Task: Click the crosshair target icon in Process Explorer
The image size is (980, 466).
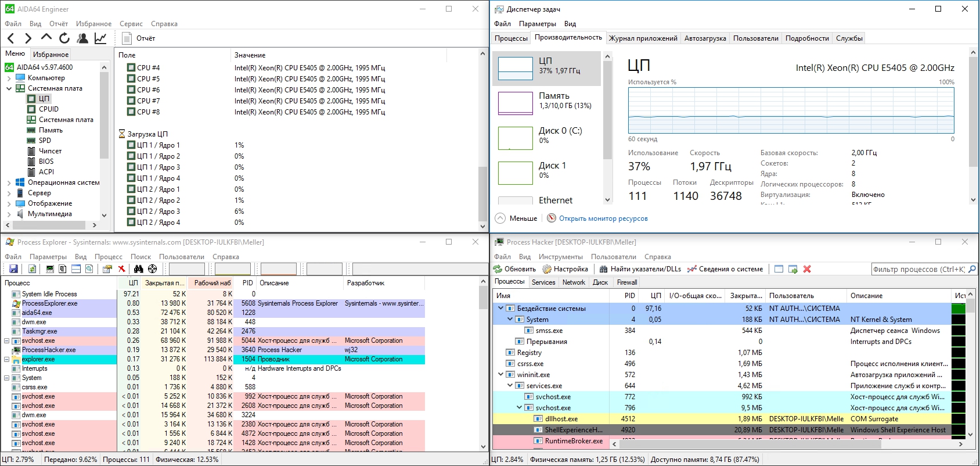Action: click(x=152, y=269)
